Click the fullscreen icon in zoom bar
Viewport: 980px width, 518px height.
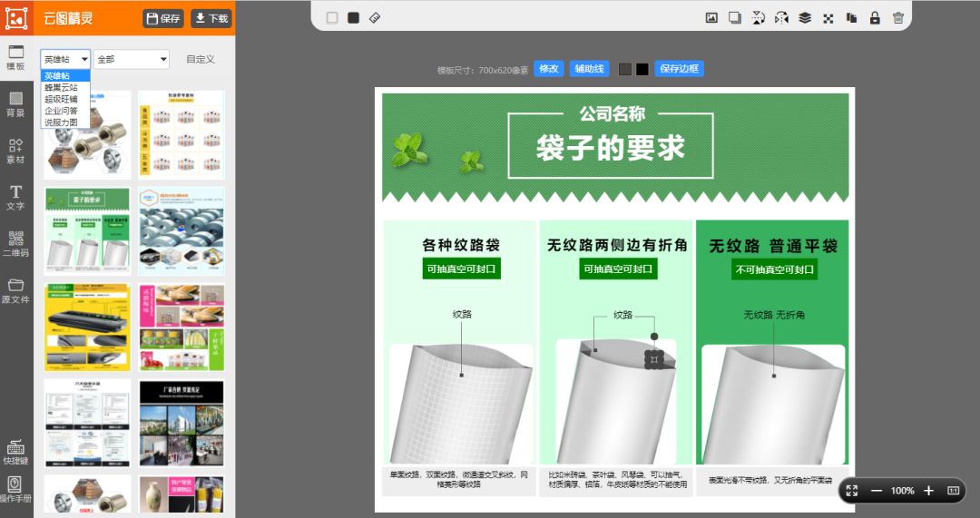point(852,491)
